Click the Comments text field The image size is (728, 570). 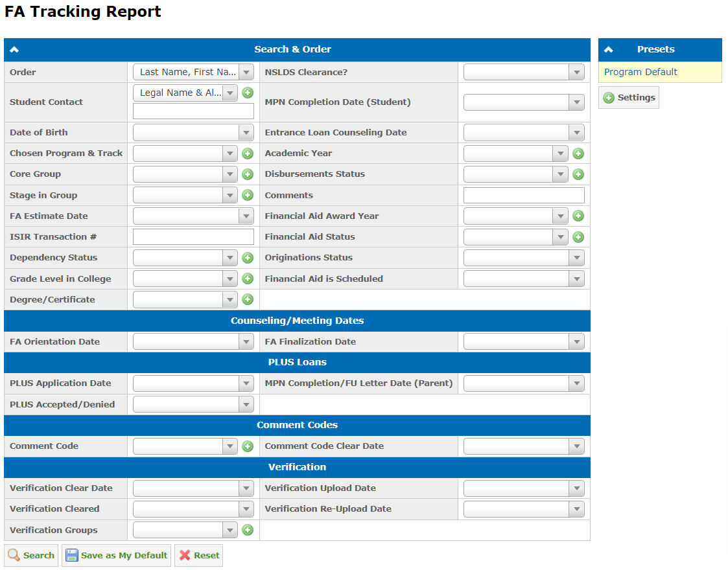click(524, 195)
